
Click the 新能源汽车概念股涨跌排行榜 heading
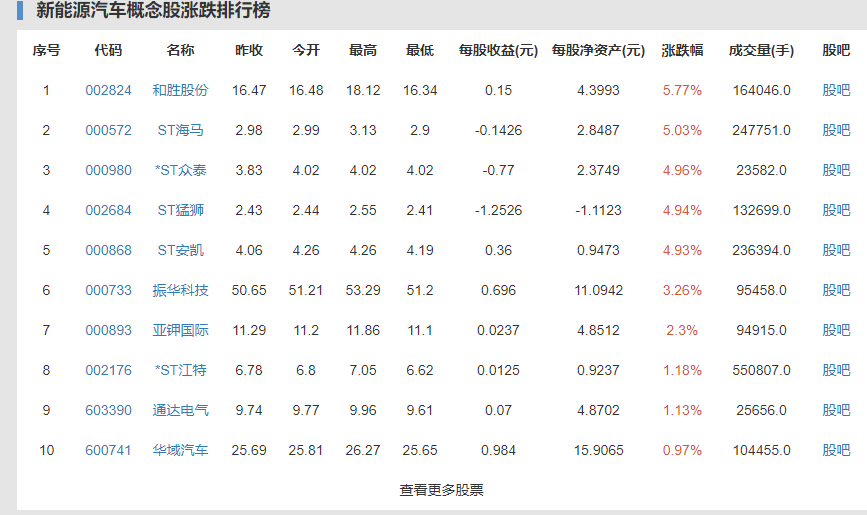pos(153,11)
